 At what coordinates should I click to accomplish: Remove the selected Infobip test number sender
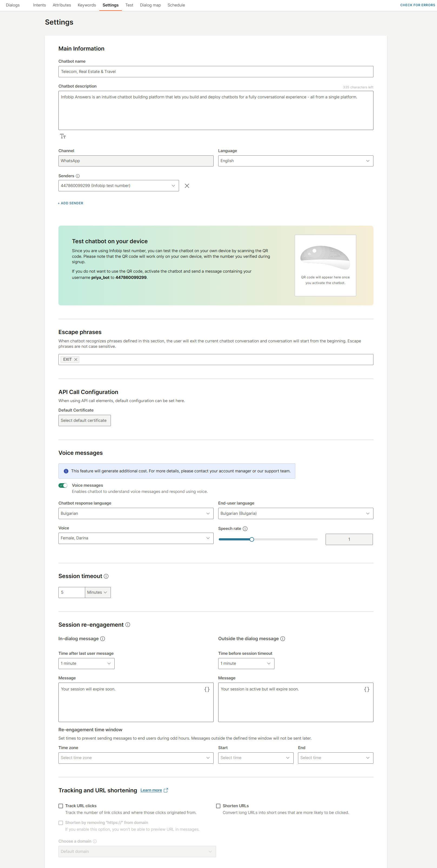[187, 186]
